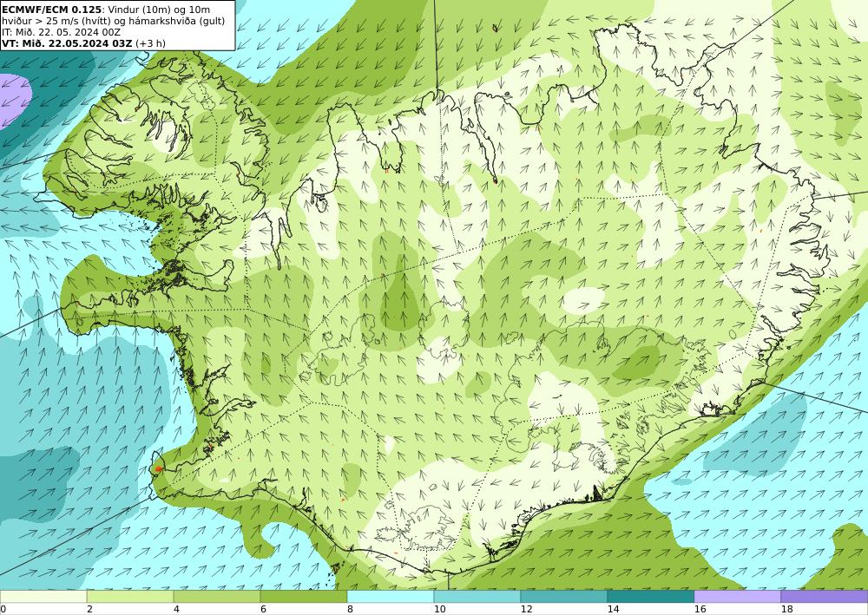Click the darker purple legend swatch above 18
The height and width of the screenshot is (615, 868).
(825, 596)
